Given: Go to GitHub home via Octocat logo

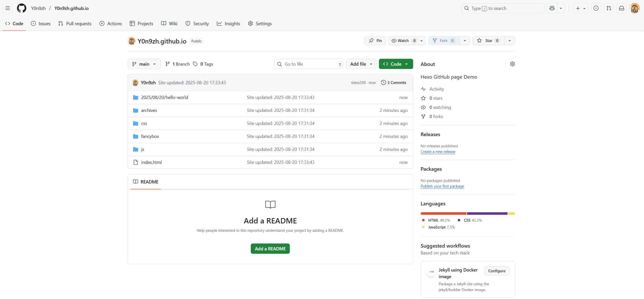Looking at the screenshot, I should (22, 8).
